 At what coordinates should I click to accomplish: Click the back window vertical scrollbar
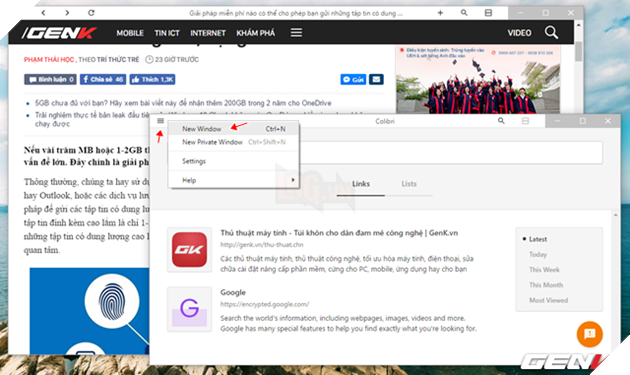coord(579,51)
